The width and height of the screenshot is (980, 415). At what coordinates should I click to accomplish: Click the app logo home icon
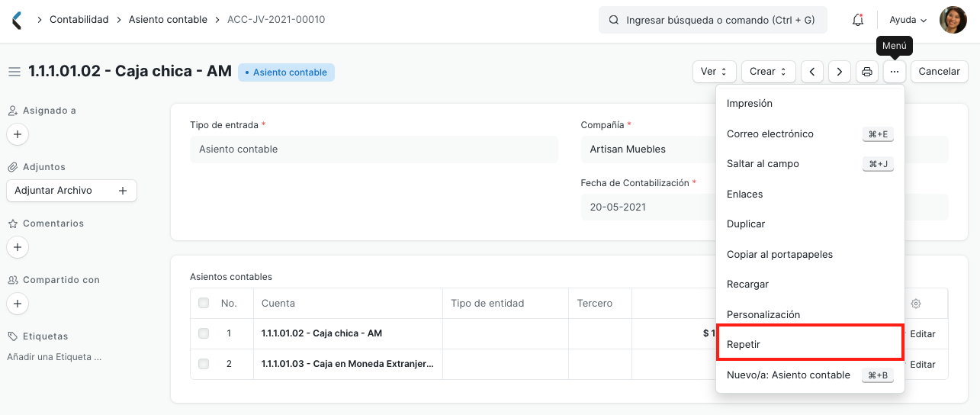click(17, 20)
